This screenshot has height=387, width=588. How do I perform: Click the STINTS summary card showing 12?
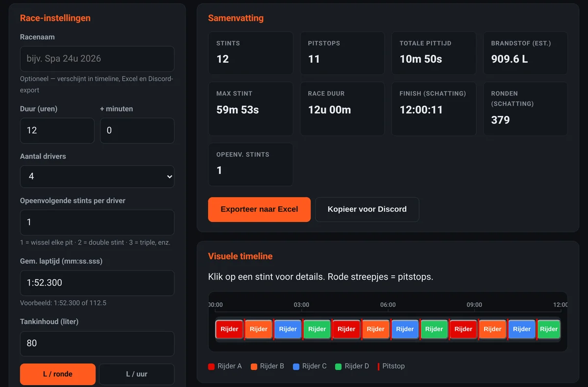pyautogui.click(x=251, y=53)
